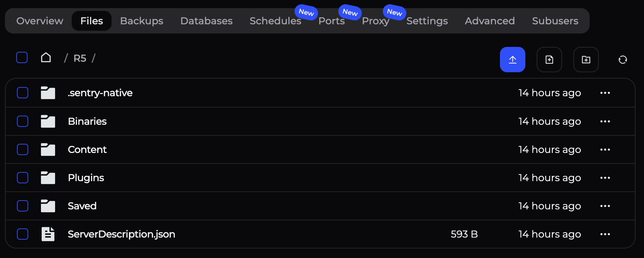Image resolution: width=644 pixels, height=258 pixels.
Task: Open three-dot menu for ServerDescription.json
Action: [x=605, y=234]
